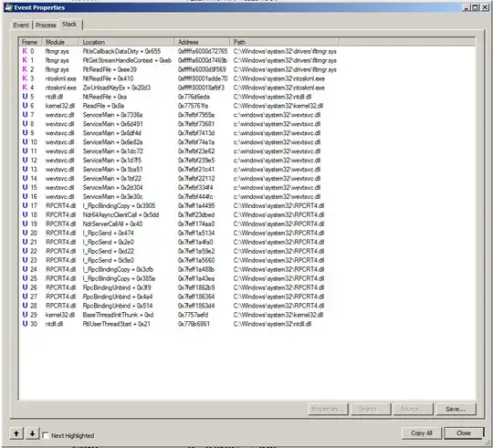Select the U icon for frame 30 ntdll.dll
493x448 pixels.
pos(25,324)
